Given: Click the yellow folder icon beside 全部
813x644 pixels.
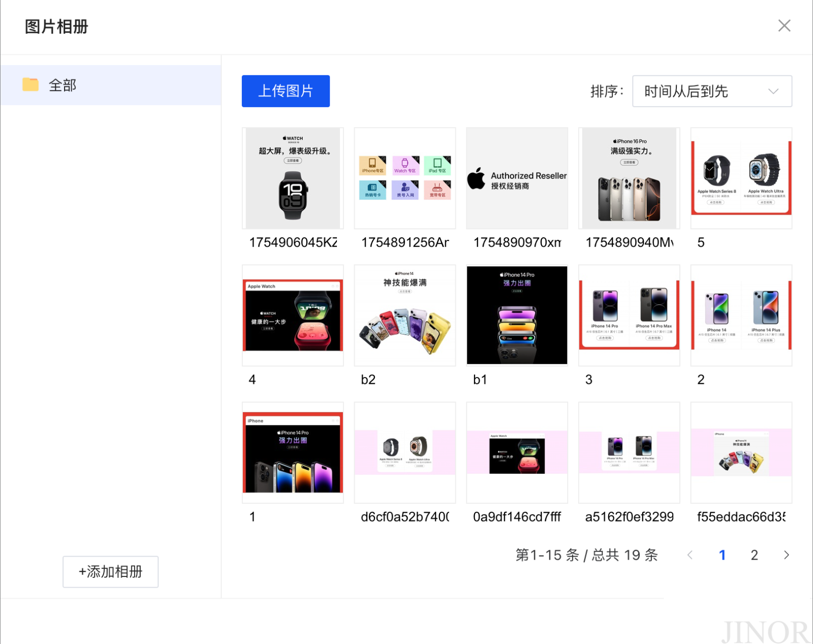Looking at the screenshot, I should (30, 84).
